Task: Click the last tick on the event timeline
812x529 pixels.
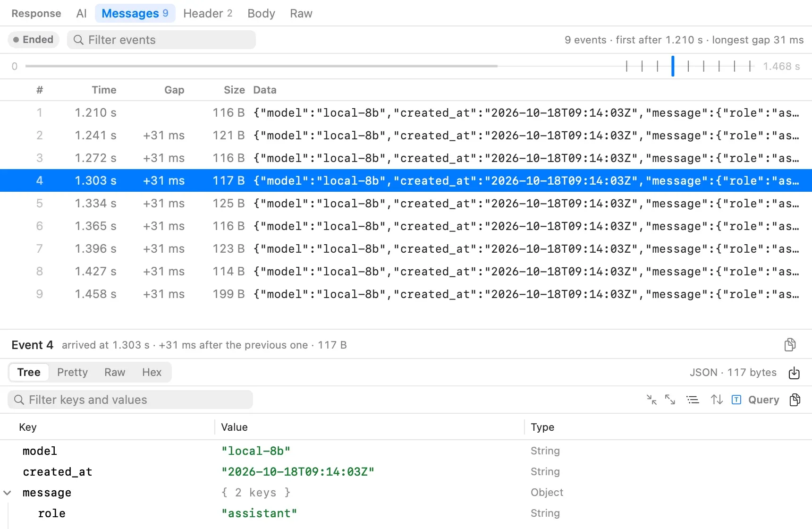Action: coord(750,66)
